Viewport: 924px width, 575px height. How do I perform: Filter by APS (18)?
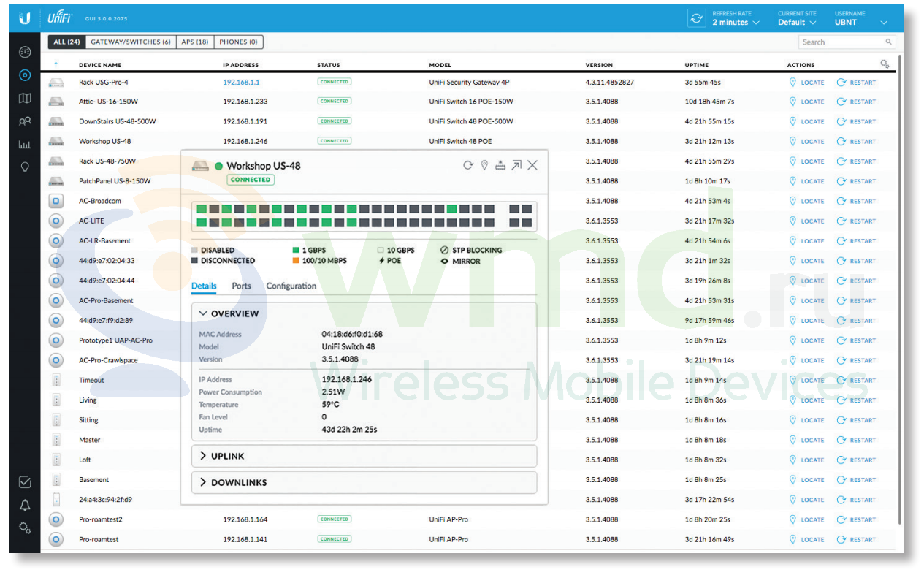click(195, 42)
